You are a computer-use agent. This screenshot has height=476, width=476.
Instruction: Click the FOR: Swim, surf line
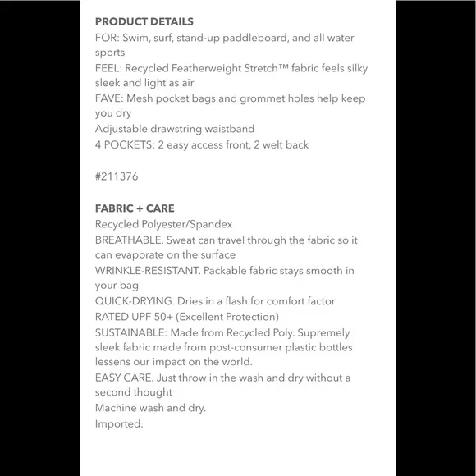(x=225, y=38)
